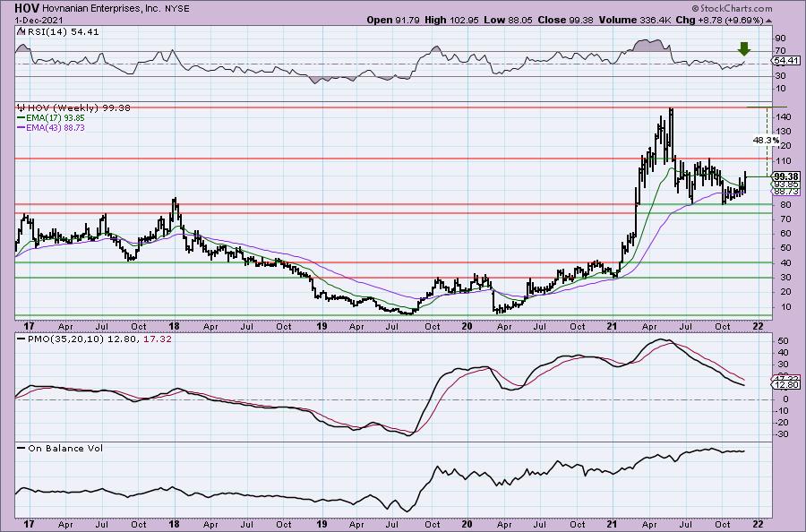Click the 54.41 RSI value tag on right axis

point(787,61)
